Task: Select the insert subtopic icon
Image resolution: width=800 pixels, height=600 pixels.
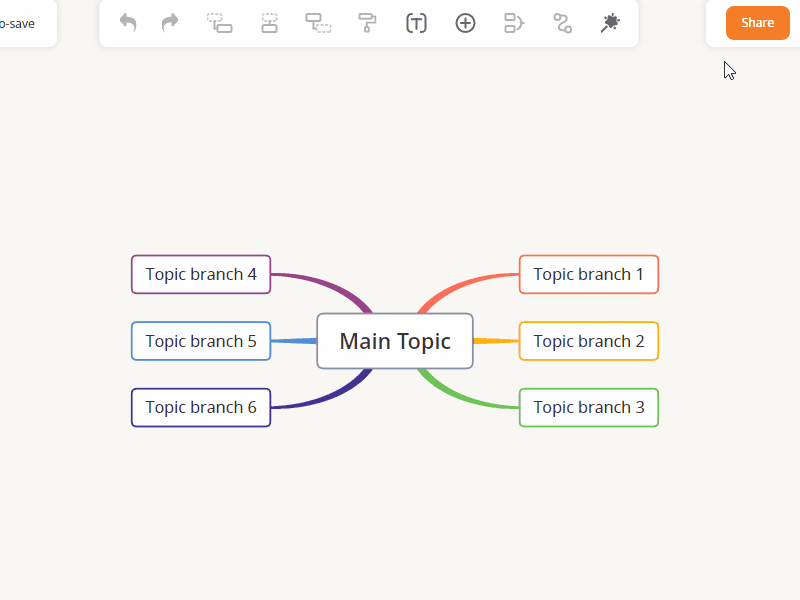Action: (x=317, y=22)
